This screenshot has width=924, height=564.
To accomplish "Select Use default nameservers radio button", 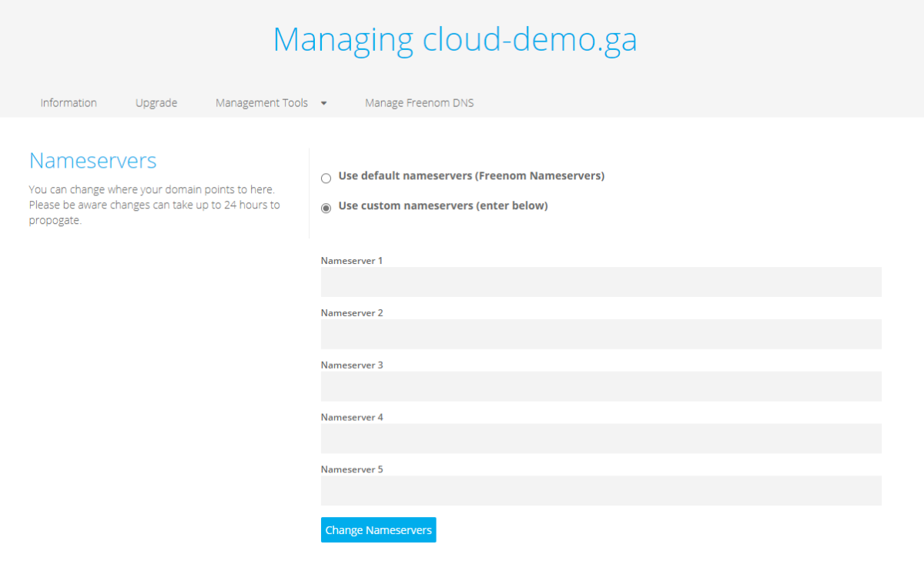I will pyautogui.click(x=326, y=179).
